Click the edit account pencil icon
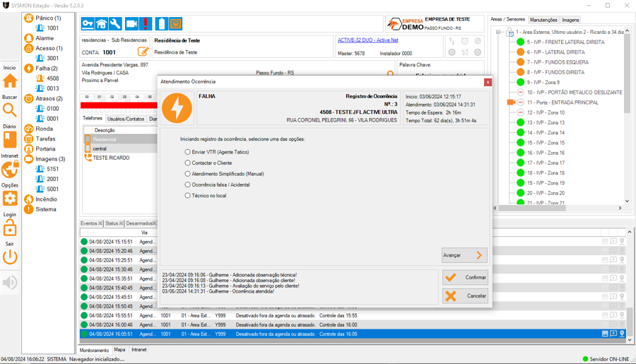This screenshot has height=364, width=636. point(143,52)
